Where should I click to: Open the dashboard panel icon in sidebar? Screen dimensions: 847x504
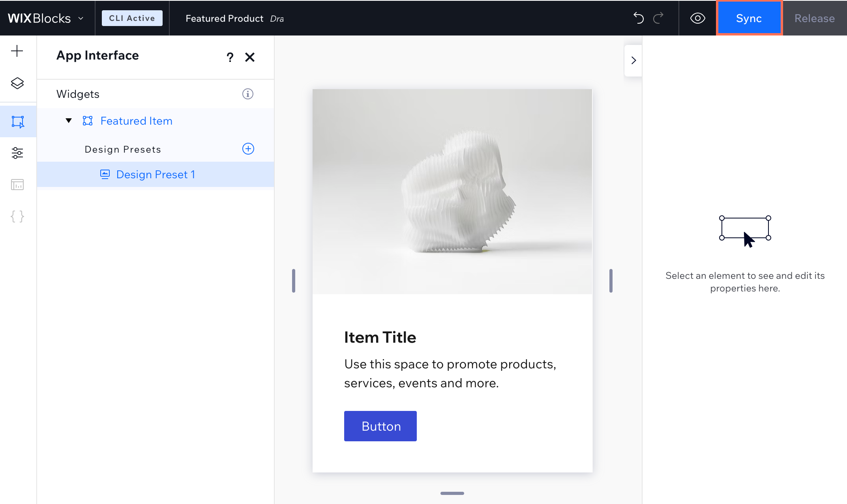(17, 185)
